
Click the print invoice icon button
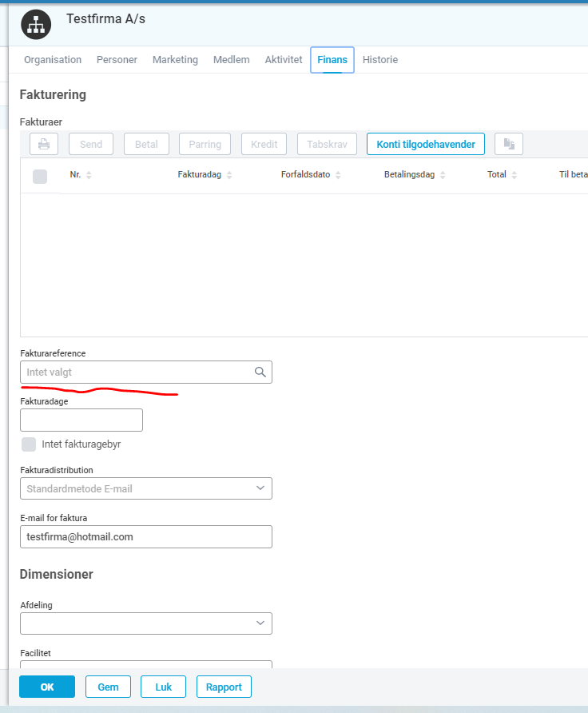pyautogui.click(x=44, y=144)
